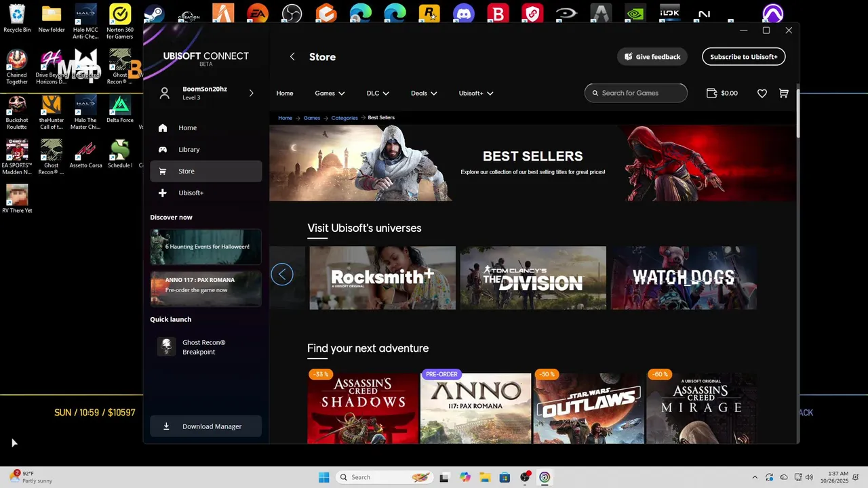Click the Library gamepad icon in sidebar
Image resolution: width=868 pixels, height=488 pixels.
point(163,149)
